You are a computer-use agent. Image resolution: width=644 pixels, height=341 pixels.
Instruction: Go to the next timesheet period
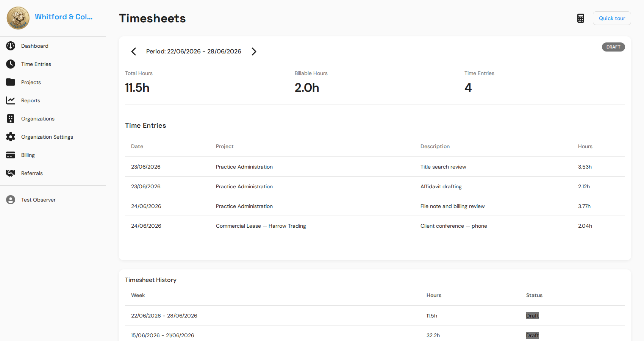(254, 52)
